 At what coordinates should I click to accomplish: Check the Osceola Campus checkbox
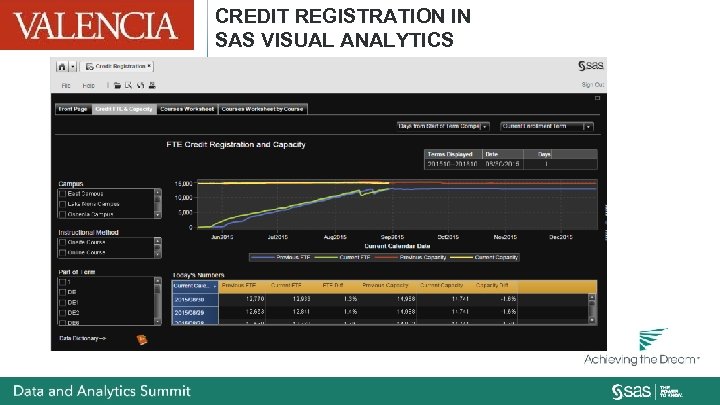(x=62, y=214)
